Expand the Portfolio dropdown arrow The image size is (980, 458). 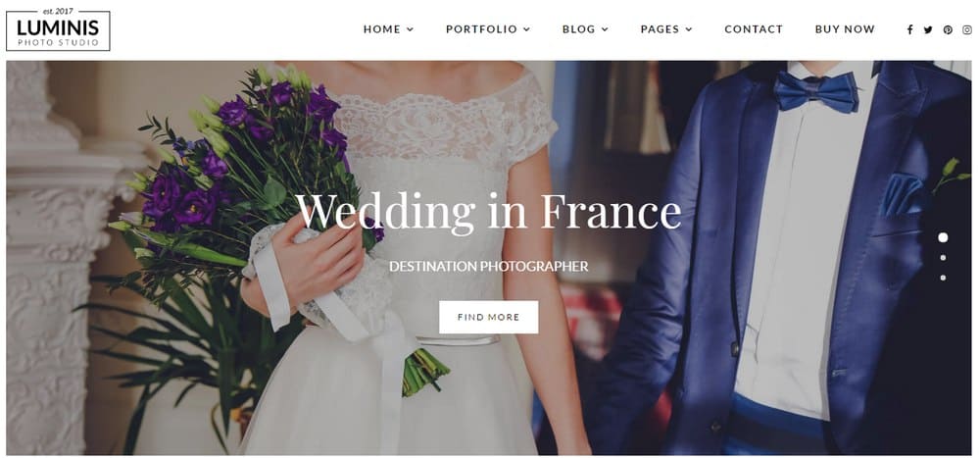[526, 29]
